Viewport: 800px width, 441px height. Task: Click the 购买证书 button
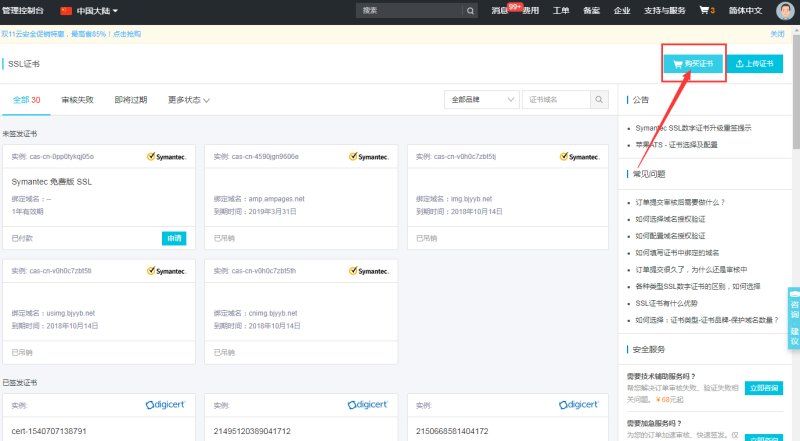pos(692,63)
